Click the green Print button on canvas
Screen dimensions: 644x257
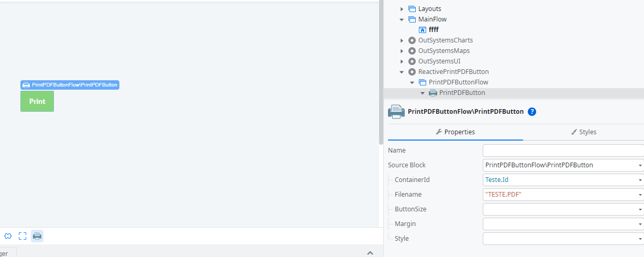coord(37,101)
